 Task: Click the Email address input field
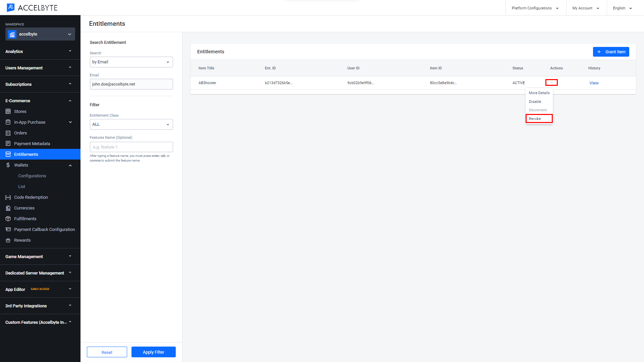[x=131, y=84]
